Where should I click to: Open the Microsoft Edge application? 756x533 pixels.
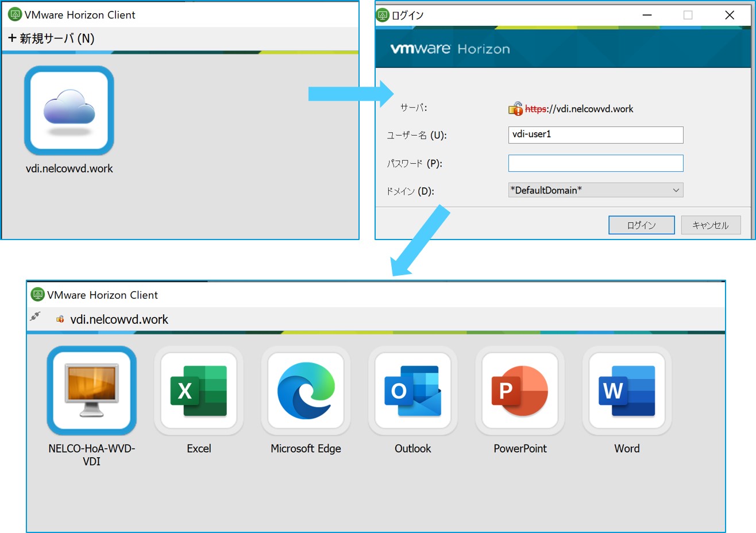coord(305,391)
